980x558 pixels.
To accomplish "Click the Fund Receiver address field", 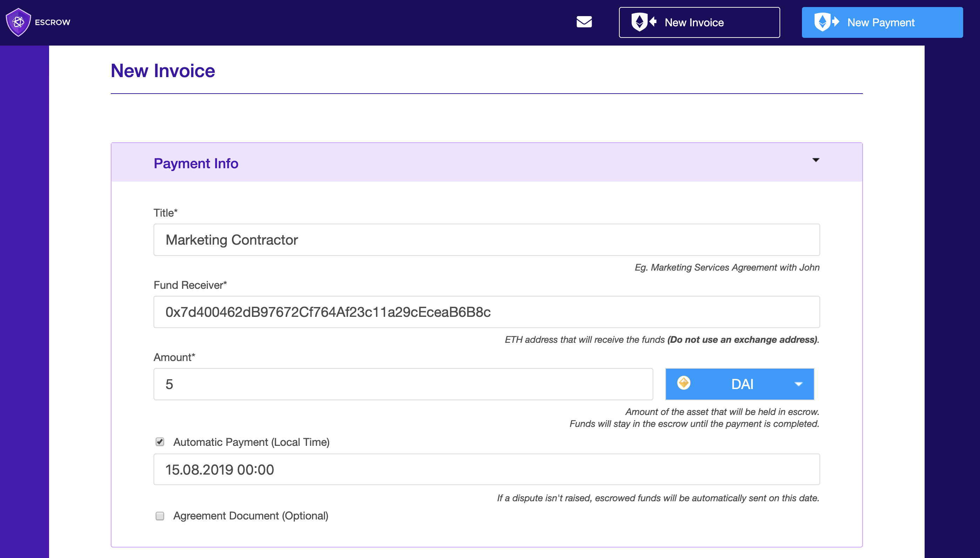I will [486, 312].
